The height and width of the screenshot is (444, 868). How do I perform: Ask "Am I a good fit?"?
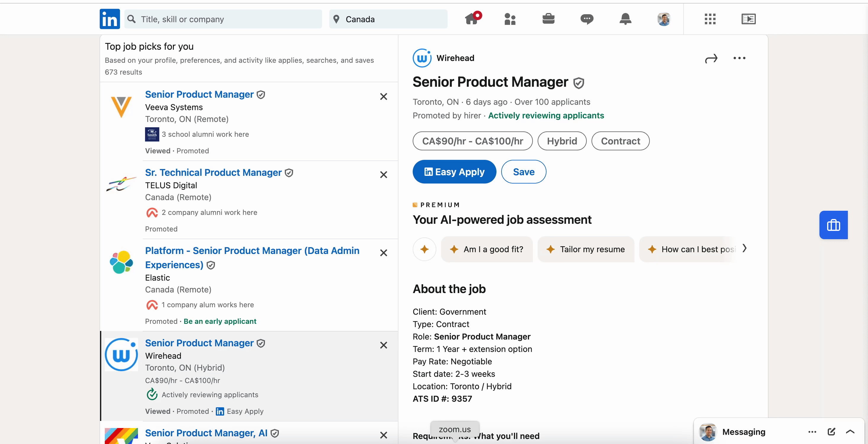coord(487,249)
